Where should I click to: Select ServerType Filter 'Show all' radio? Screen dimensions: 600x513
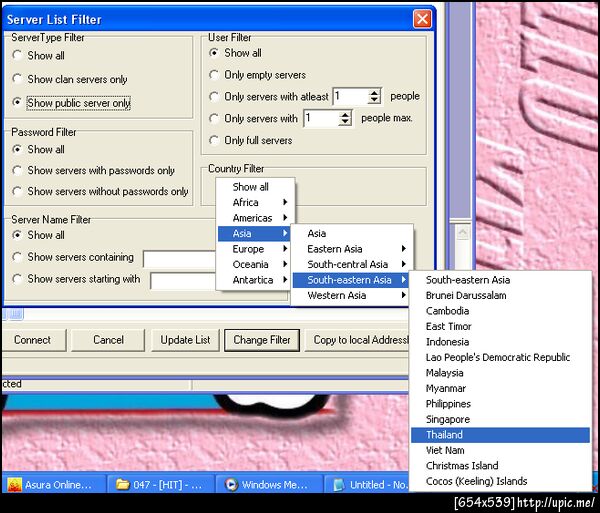pyautogui.click(x=17, y=55)
